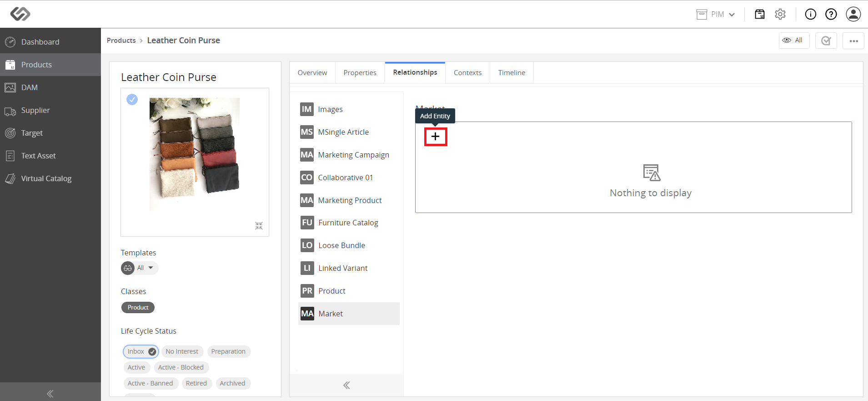
Task: Open the Virtual Catalog section
Action: (50, 178)
